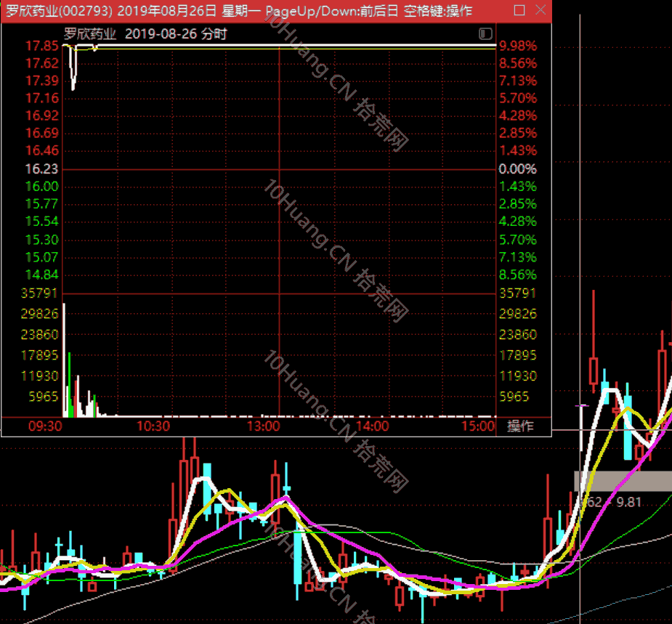Screen dimensions: 672x624
Task: Click the 16.46 price axis label
Action: (42, 150)
